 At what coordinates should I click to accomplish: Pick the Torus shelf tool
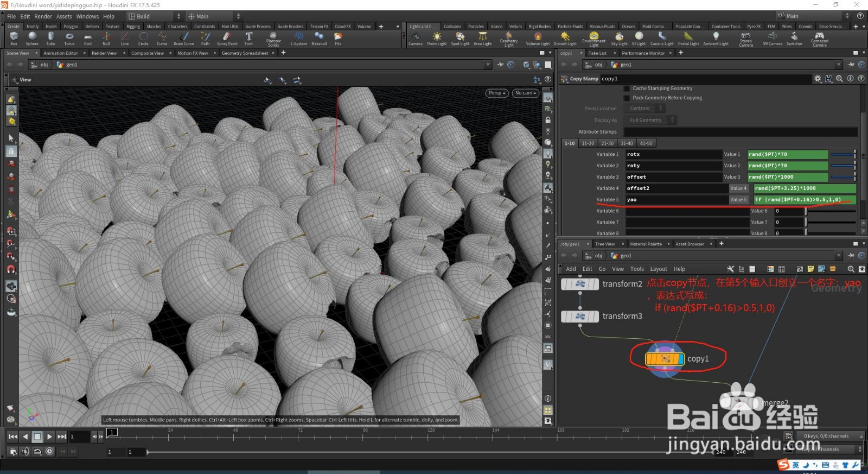point(69,39)
